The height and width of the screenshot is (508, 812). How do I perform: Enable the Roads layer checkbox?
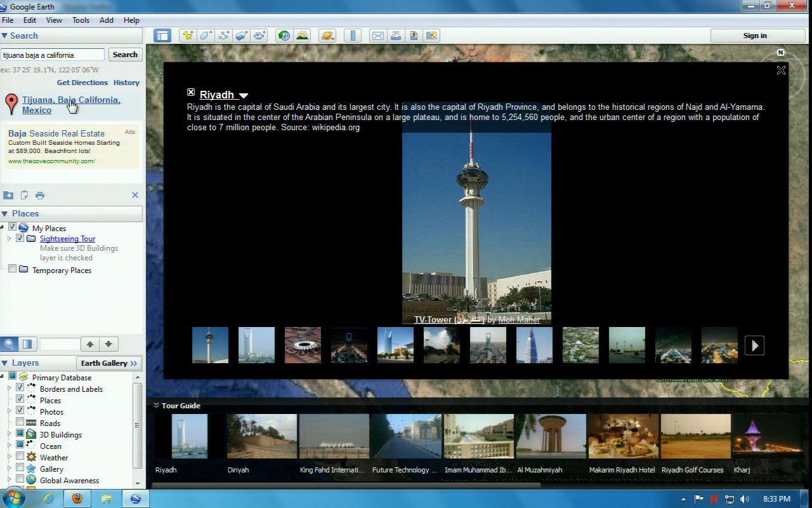tap(20, 423)
